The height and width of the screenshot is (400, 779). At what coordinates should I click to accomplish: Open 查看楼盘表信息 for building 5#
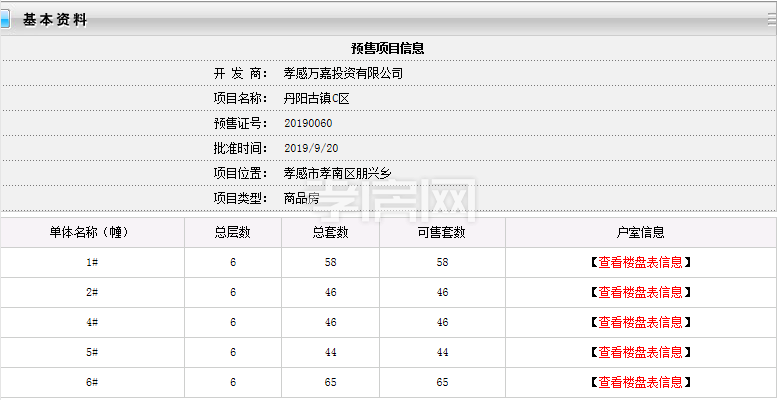point(640,353)
